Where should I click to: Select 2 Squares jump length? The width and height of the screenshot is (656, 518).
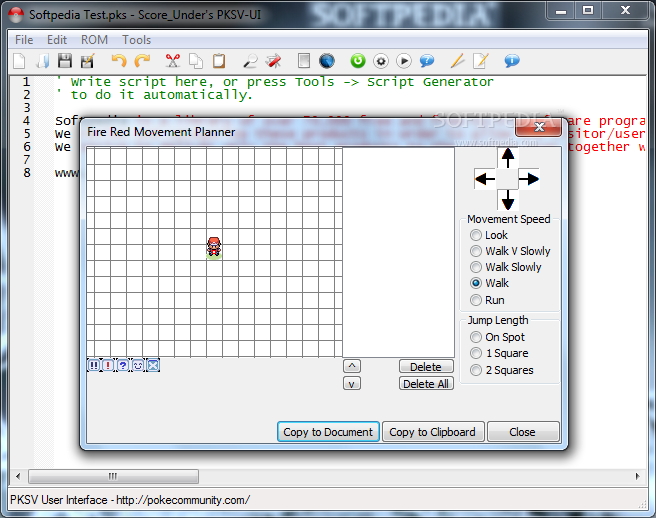(502, 370)
